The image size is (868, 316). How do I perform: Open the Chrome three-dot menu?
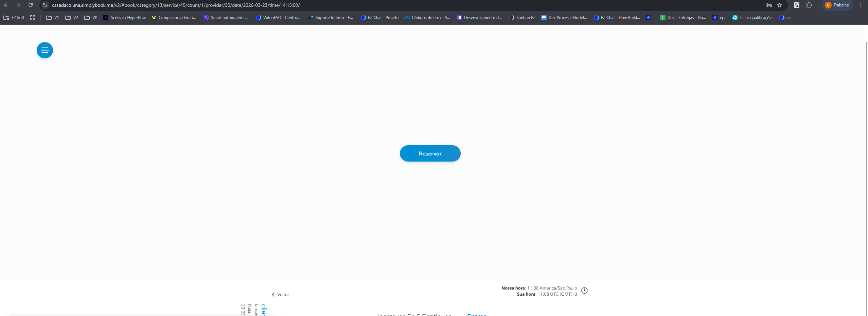861,5
